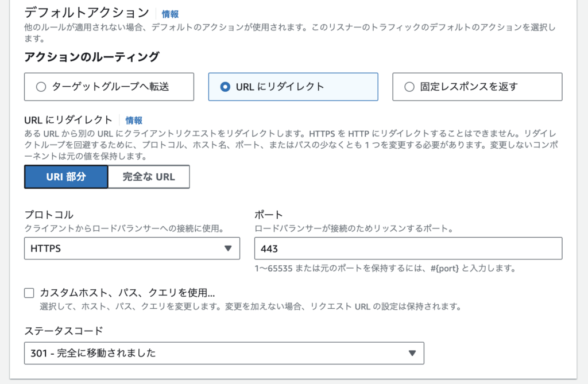Click the アクションのルーティング heading

tap(92, 57)
